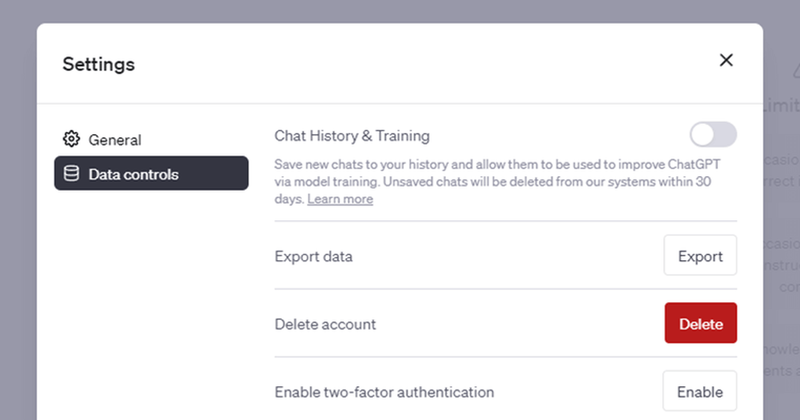Click the white knob of the toggle switch
Screen dimensions: 800x420
[x=703, y=135]
